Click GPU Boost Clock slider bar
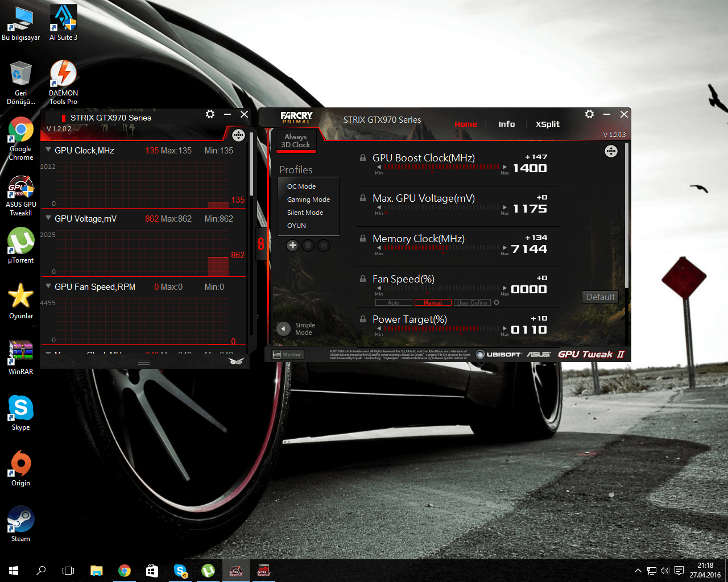Image resolution: width=728 pixels, height=582 pixels. (x=442, y=167)
